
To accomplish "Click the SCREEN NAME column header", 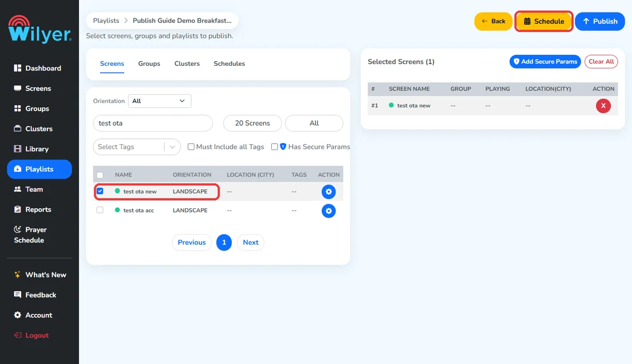I will [409, 89].
